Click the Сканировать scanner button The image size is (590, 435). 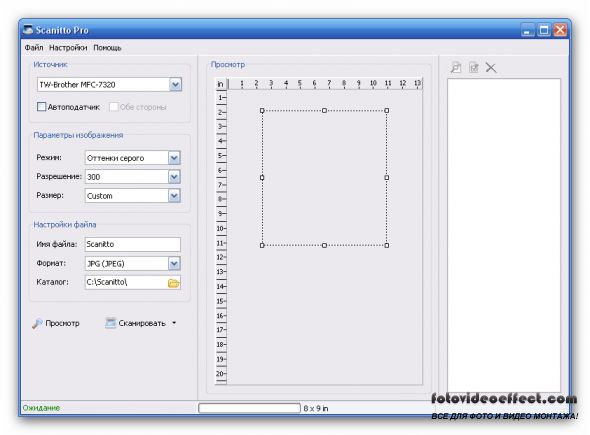click(136, 323)
